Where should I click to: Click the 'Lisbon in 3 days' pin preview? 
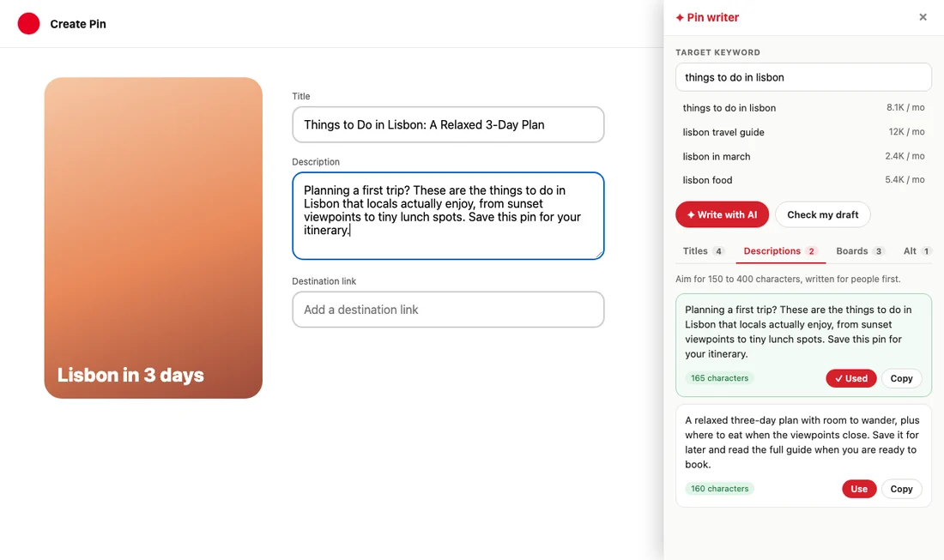pos(153,238)
